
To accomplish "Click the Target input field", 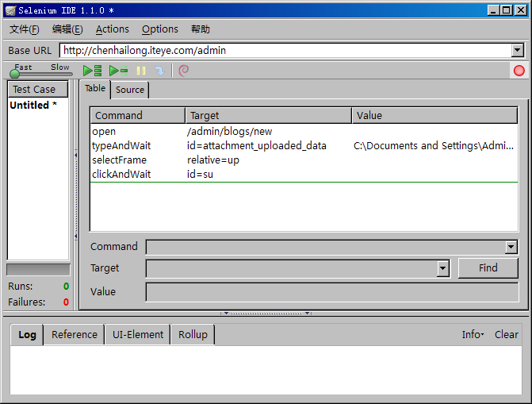I will pyautogui.click(x=292, y=269).
